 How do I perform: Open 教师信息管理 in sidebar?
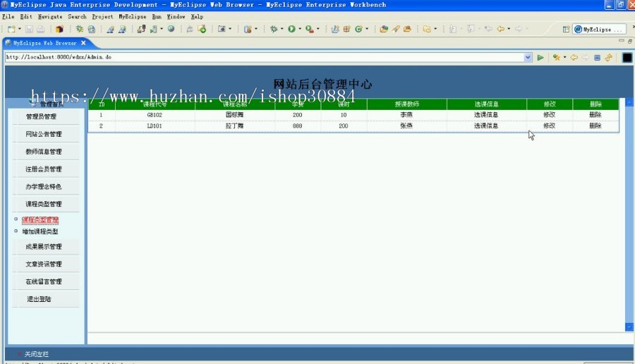point(44,152)
